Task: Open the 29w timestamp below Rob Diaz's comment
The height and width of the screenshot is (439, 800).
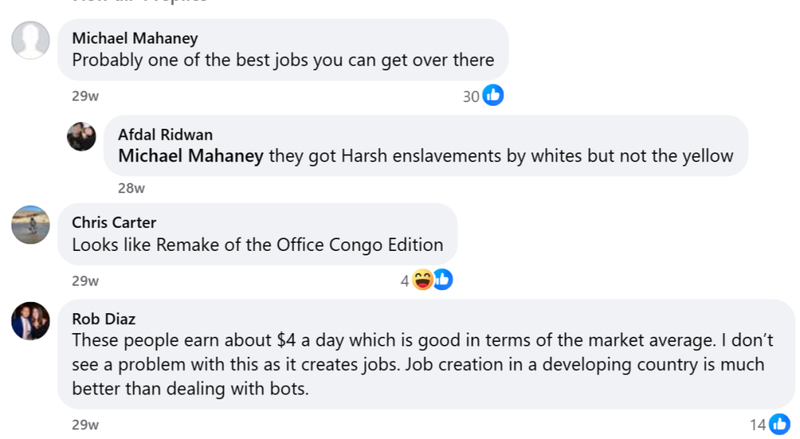Action: pyautogui.click(x=85, y=425)
